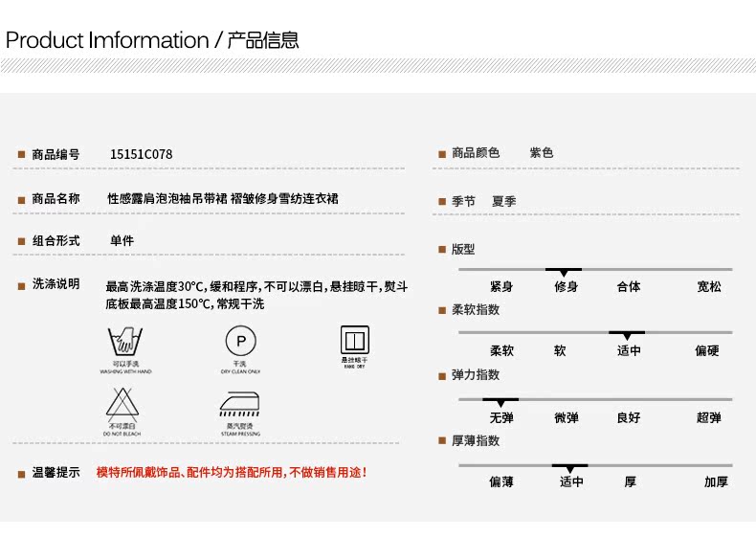Click the color value 紫色
This screenshot has width=756, height=559.
click(542, 153)
